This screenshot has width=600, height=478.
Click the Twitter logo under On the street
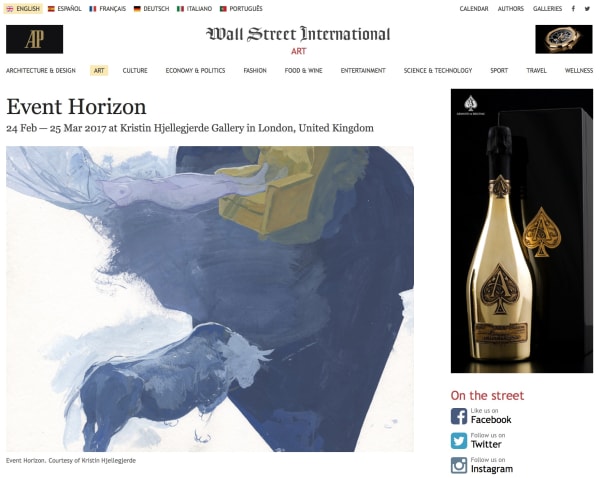pyautogui.click(x=458, y=440)
